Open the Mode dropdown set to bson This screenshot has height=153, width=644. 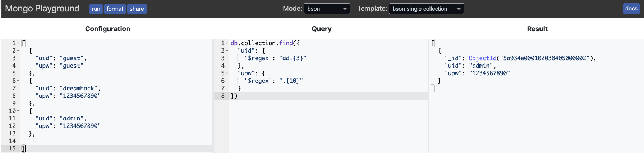click(327, 9)
